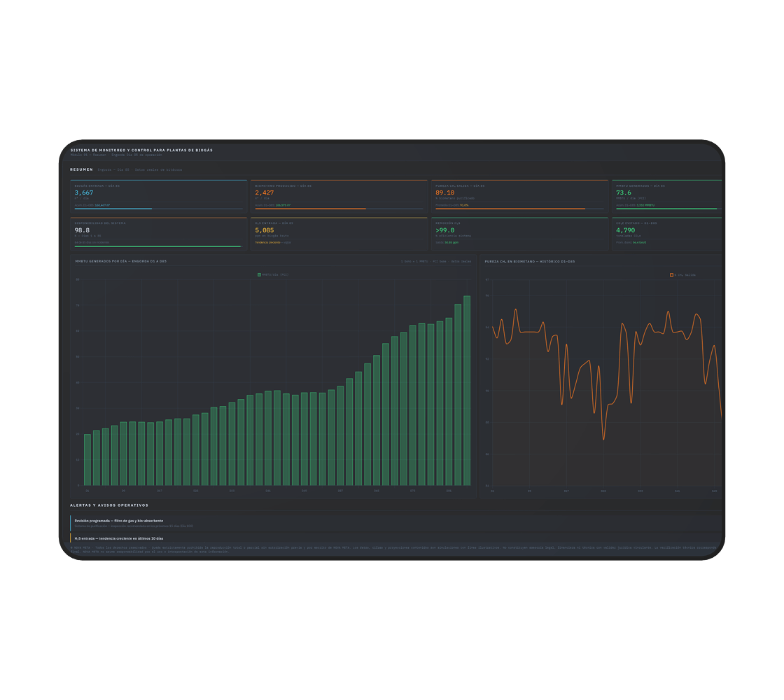Screen dimensions: 784x700
Task: Click the breadcrumb under the system title
Action: (x=116, y=155)
